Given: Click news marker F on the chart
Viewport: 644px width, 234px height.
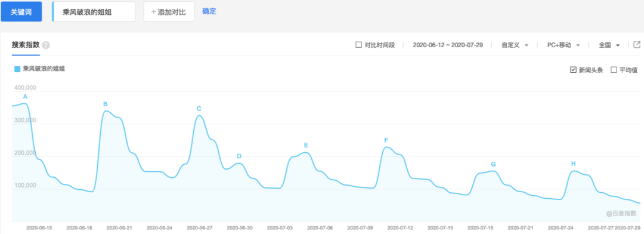Looking at the screenshot, I should (386, 140).
